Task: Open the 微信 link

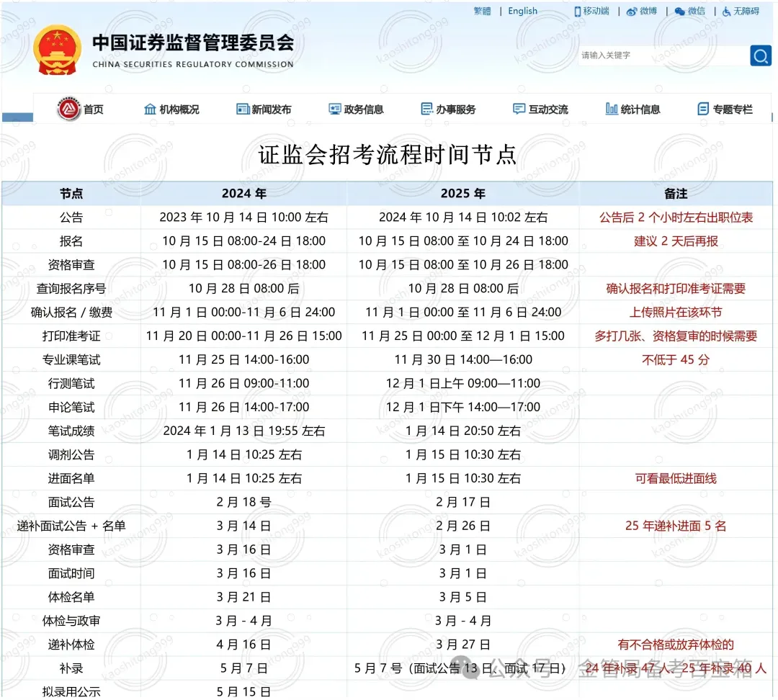Action: 697,11
